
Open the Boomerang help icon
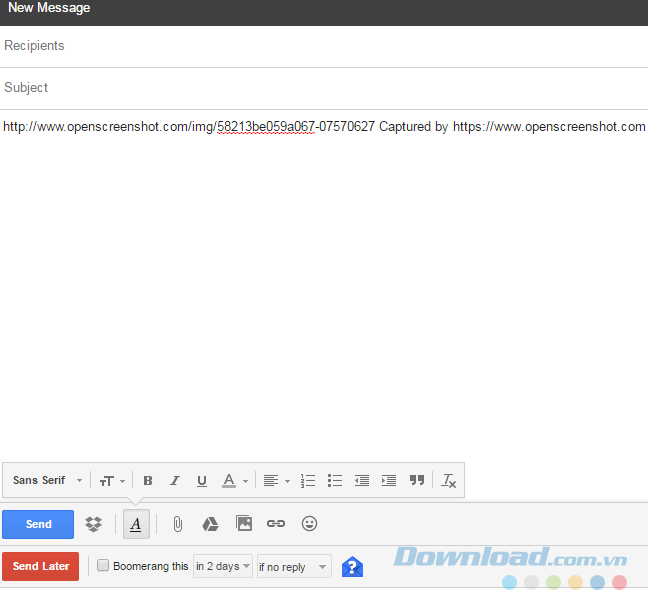point(352,566)
